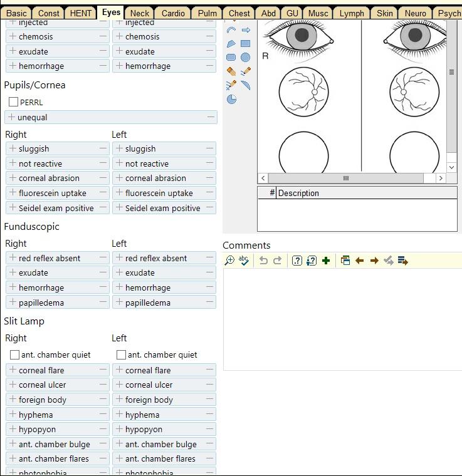The width and height of the screenshot is (462, 476).
Task: Click inside the Comments text area
Action: click(x=342, y=319)
